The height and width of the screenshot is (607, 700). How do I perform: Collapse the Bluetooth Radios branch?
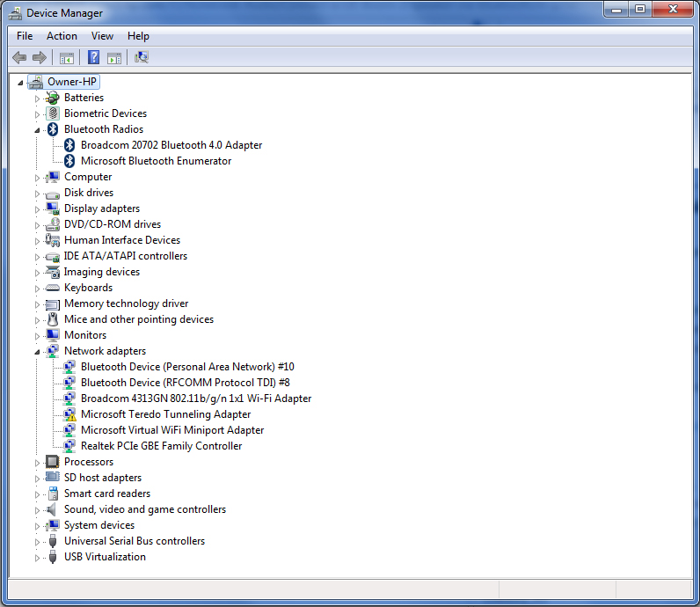(x=37, y=130)
